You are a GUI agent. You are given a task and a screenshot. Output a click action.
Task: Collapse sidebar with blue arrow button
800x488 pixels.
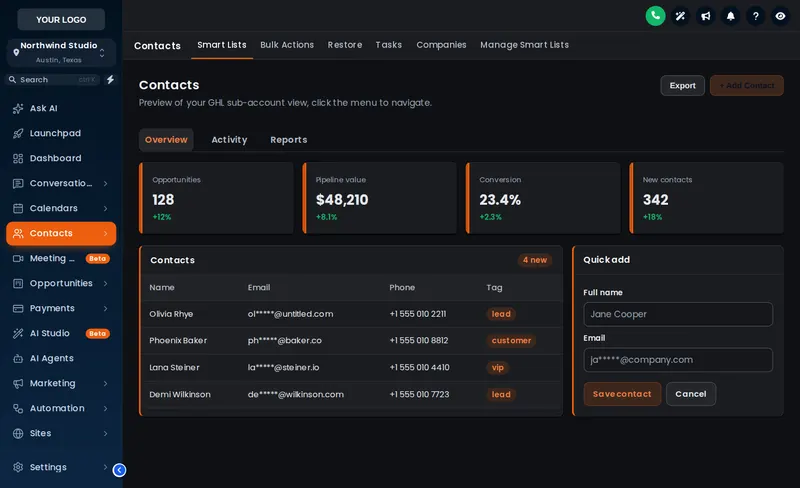pyautogui.click(x=119, y=470)
